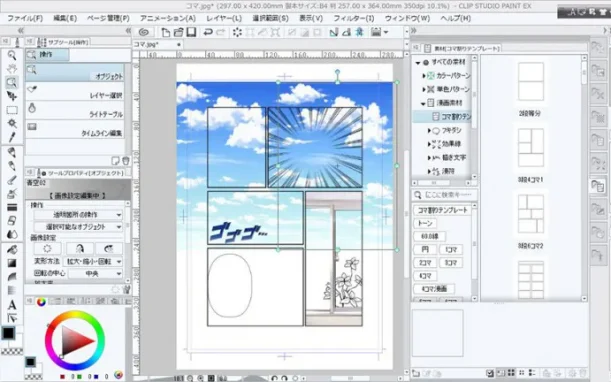Choose the ライトテーブル sub tool
The width and height of the screenshot is (611, 382).
(x=75, y=110)
